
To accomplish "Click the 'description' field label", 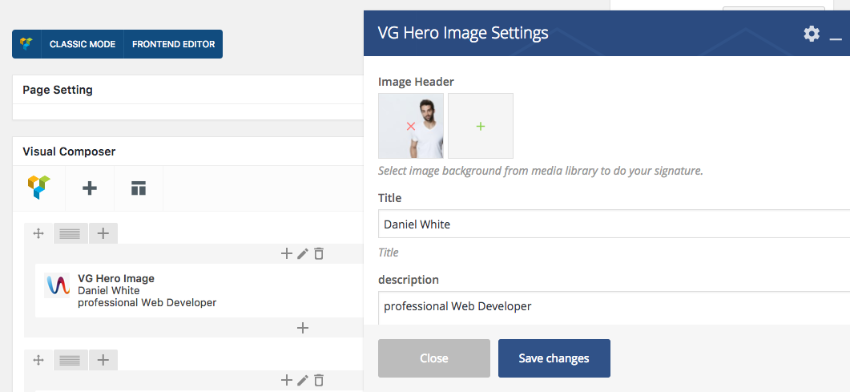I will coord(408,280).
